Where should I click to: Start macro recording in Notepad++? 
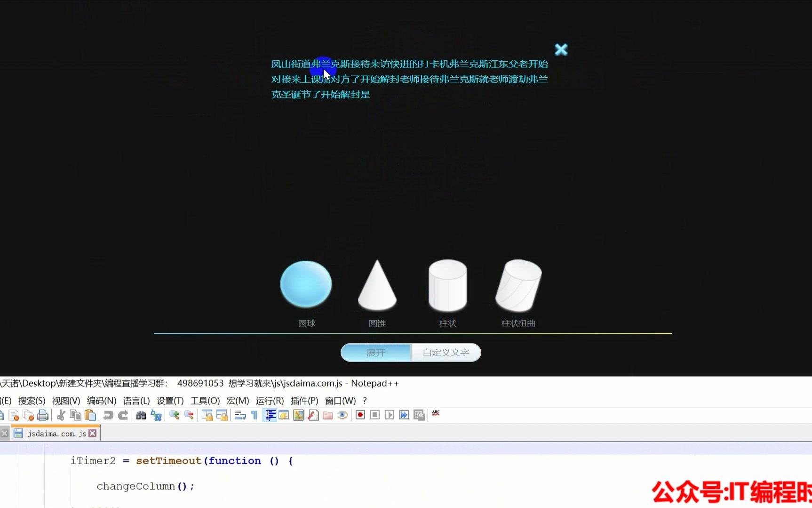(360, 415)
